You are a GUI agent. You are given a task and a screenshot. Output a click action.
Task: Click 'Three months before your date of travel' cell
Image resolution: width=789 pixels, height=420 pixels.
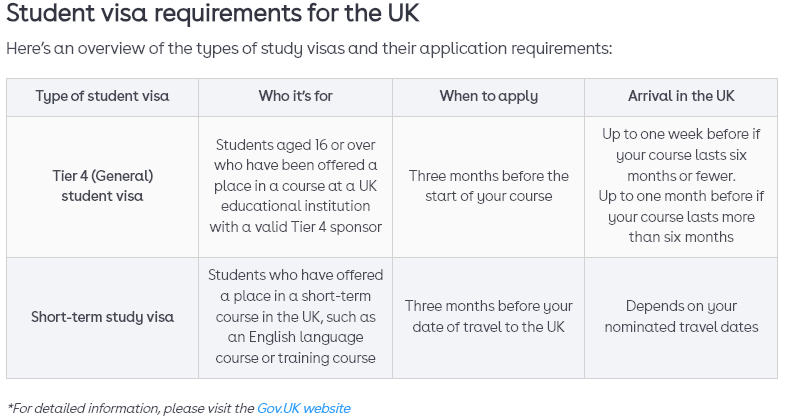pyautogui.click(x=488, y=316)
